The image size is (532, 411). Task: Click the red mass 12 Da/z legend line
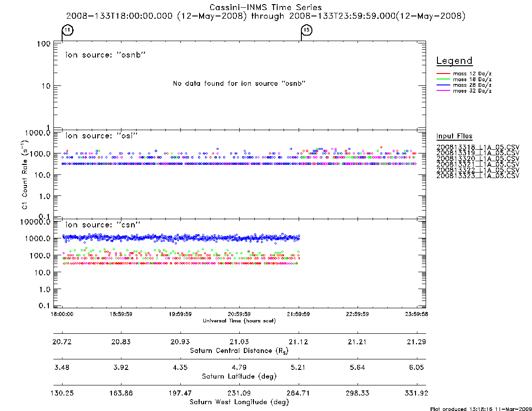(443, 74)
